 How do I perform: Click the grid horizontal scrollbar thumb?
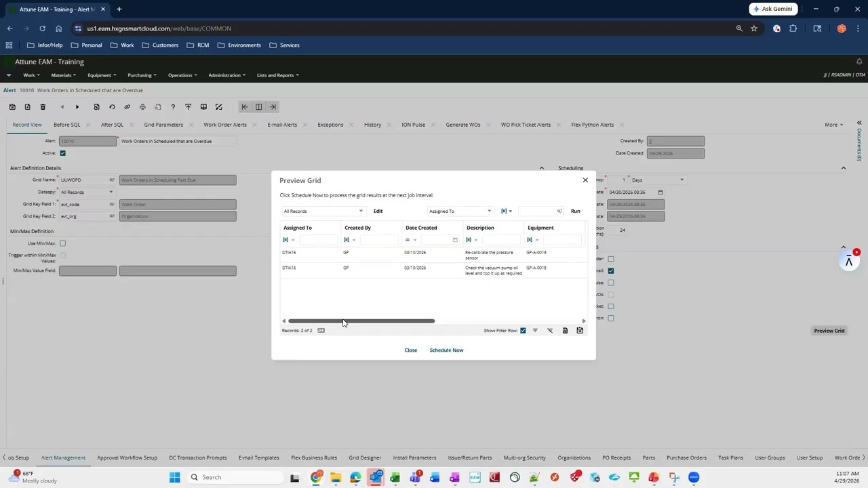(x=361, y=321)
